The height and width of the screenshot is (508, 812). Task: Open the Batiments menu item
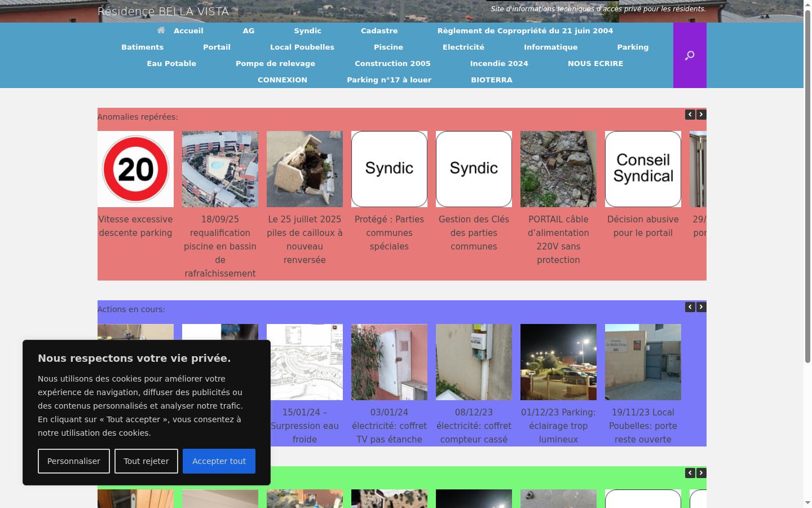[143, 47]
